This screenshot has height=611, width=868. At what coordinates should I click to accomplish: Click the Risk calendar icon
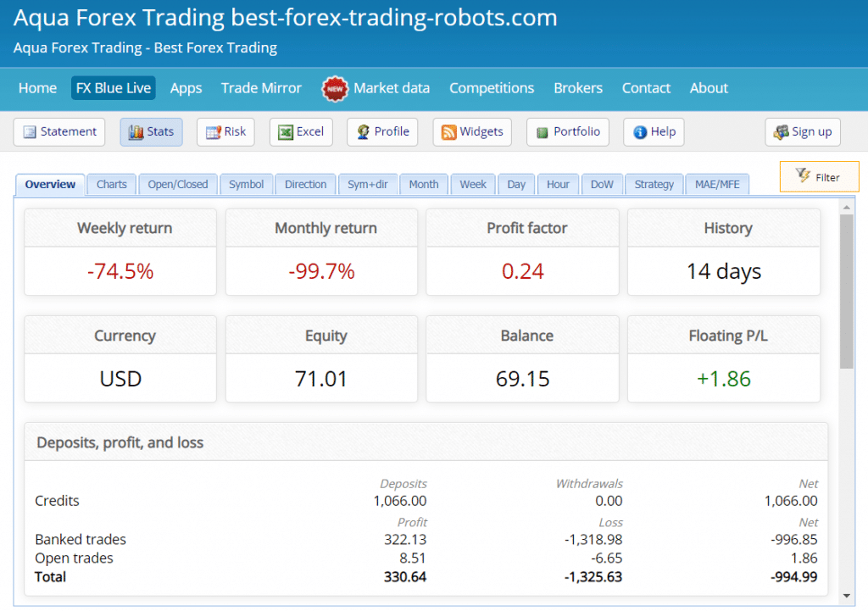click(x=213, y=132)
